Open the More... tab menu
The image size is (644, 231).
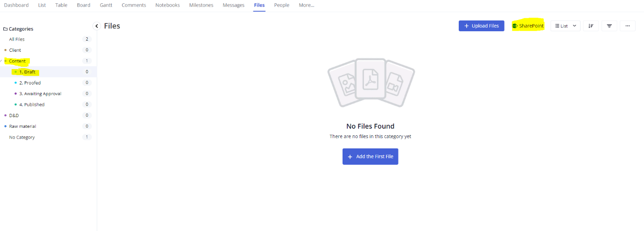click(307, 5)
